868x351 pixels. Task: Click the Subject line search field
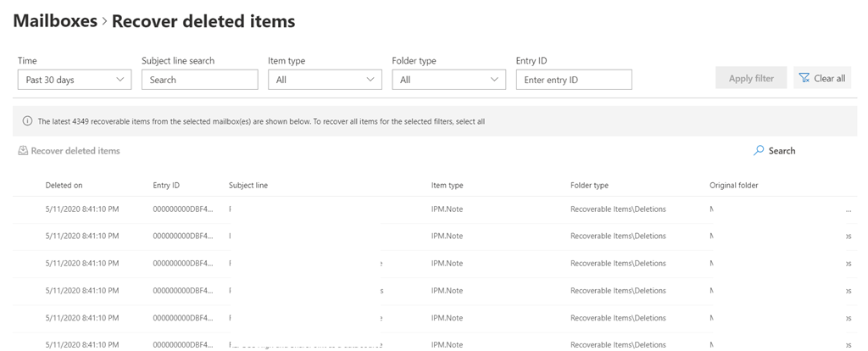(199, 80)
